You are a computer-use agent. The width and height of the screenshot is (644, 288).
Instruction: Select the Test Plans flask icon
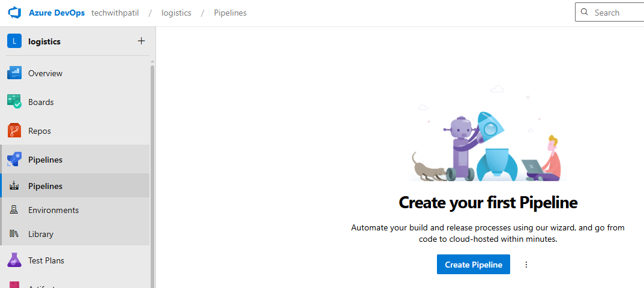click(x=14, y=260)
